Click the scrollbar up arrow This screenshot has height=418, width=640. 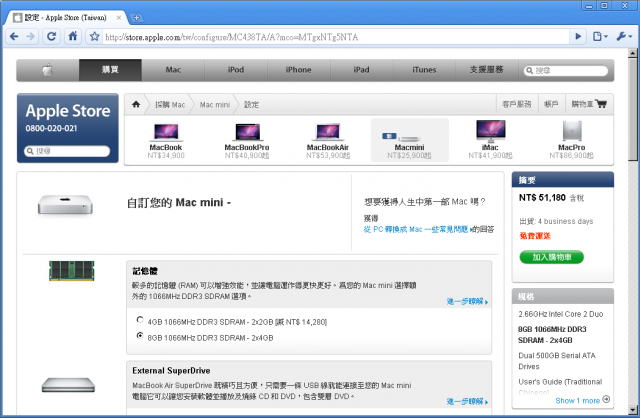coord(633,53)
